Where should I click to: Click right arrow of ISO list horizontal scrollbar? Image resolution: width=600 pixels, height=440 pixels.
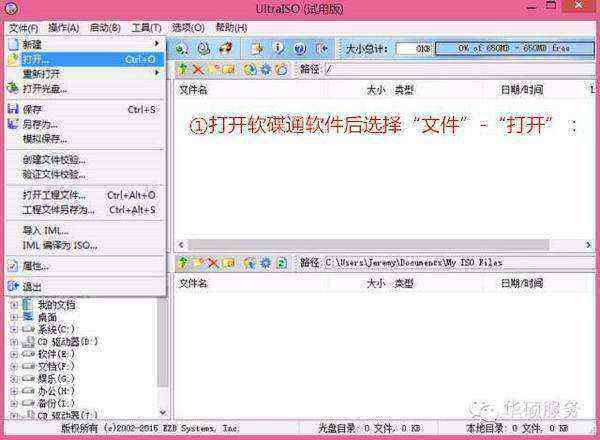click(x=589, y=245)
